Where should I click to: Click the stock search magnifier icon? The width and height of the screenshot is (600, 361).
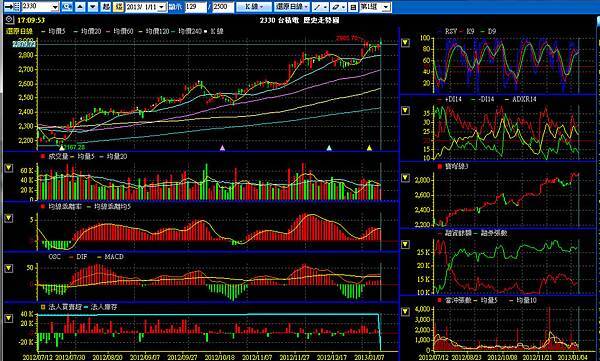tap(67, 7)
